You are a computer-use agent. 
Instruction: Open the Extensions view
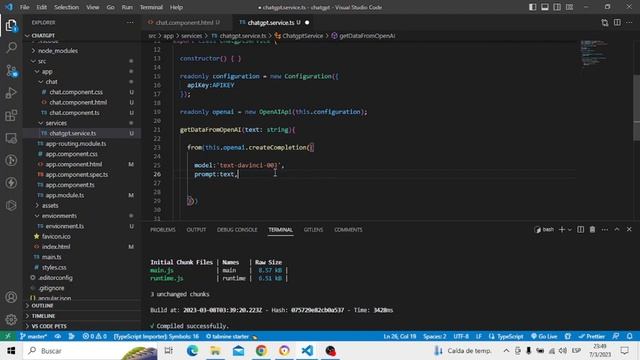point(11,116)
